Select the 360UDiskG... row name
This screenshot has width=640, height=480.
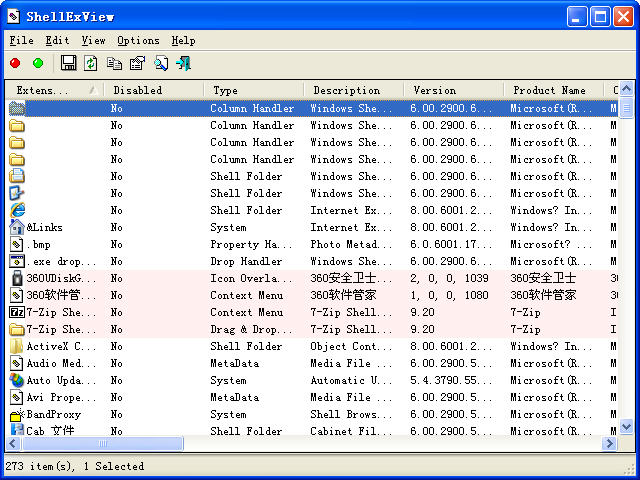tap(61, 278)
